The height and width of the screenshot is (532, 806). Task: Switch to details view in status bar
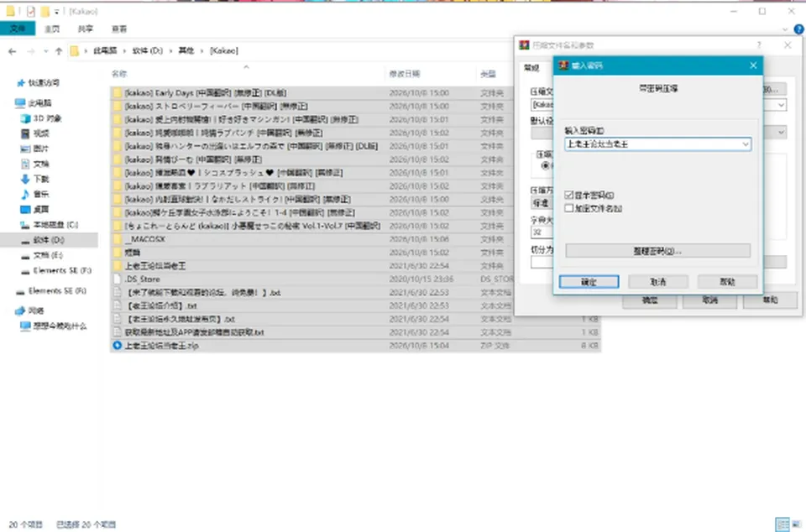pyautogui.click(x=782, y=524)
